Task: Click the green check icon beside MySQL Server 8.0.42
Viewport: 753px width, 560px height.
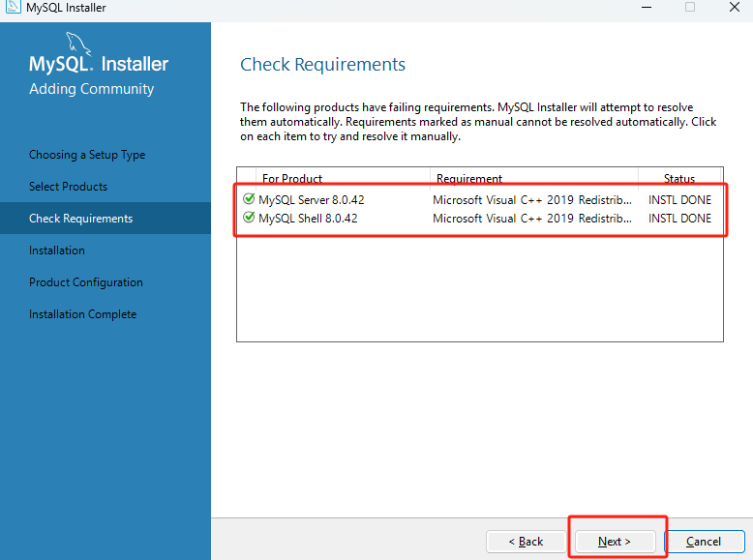Action: click(x=249, y=198)
